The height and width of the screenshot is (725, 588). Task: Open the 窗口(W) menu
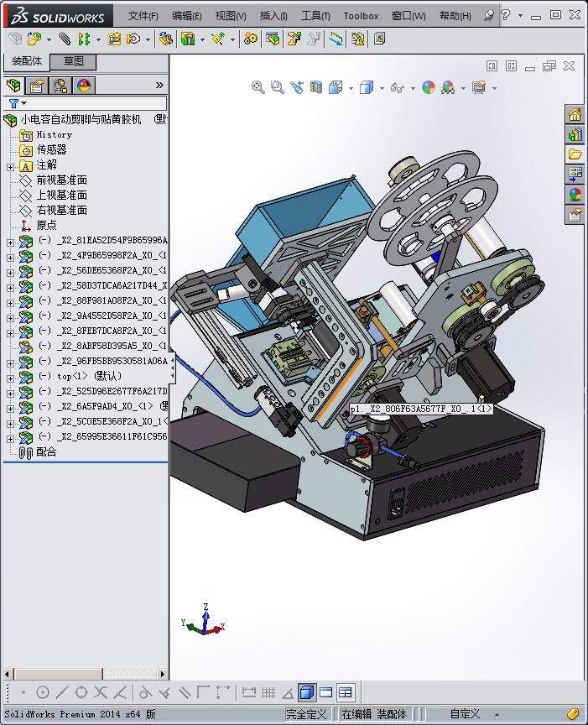tap(408, 16)
